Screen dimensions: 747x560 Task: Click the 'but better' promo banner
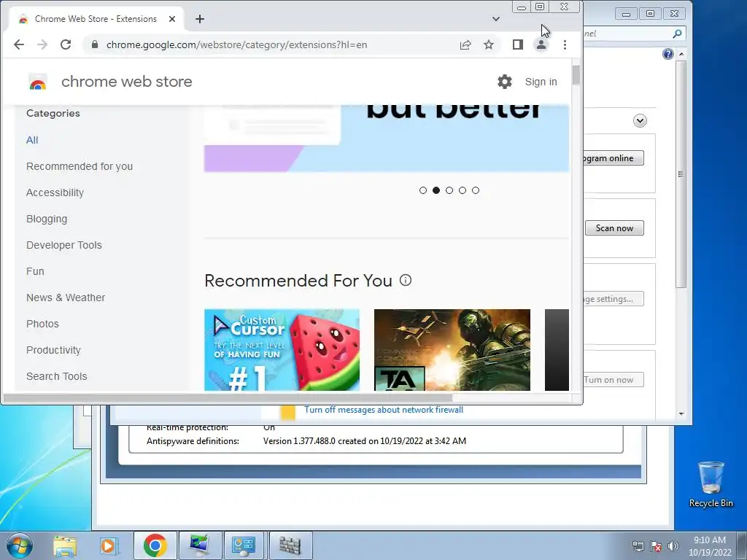[387, 138]
